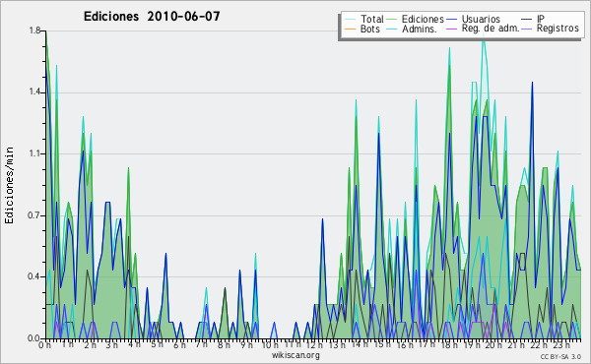
Task: Select the 'Admins.' legend entry
Action: 420,29
